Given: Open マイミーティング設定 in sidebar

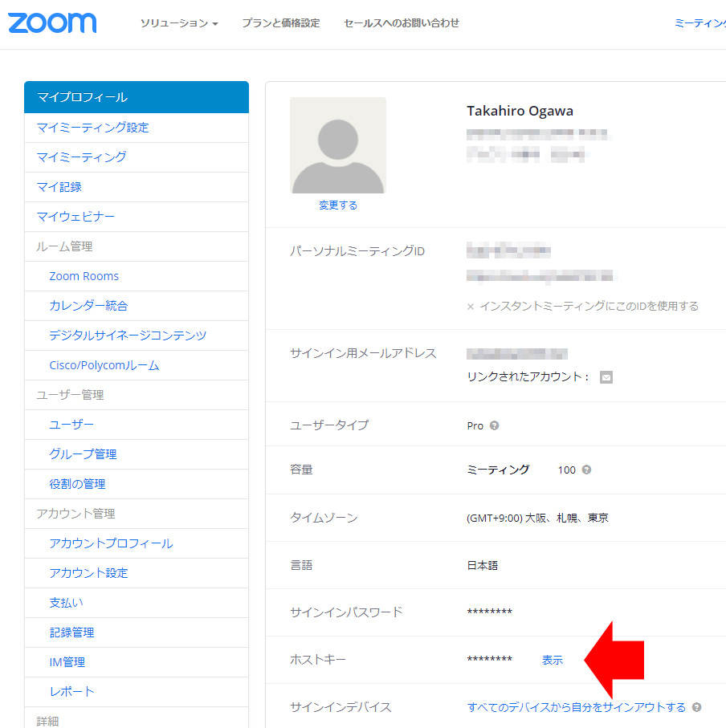Looking at the screenshot, I should (92, 128).
